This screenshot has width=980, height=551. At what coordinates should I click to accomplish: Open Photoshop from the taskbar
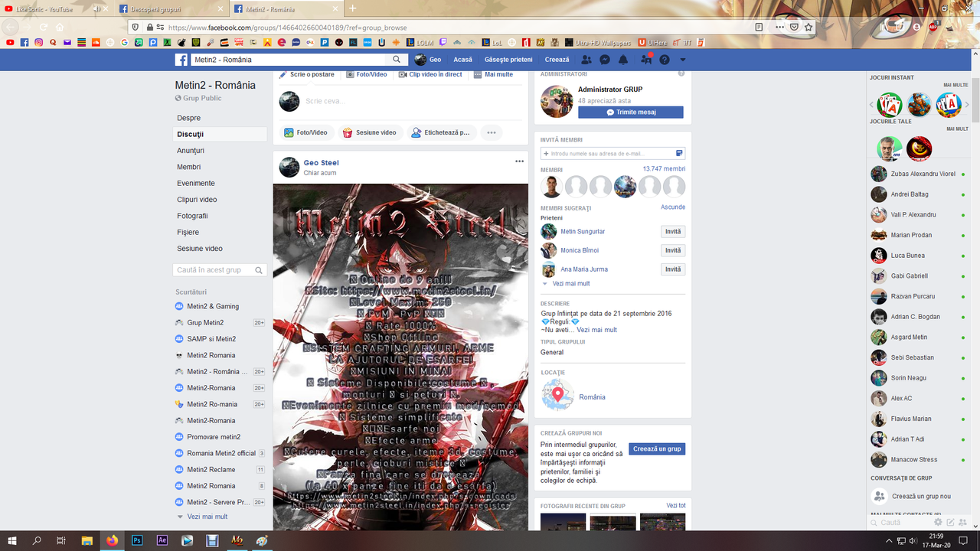pos(137,540)
